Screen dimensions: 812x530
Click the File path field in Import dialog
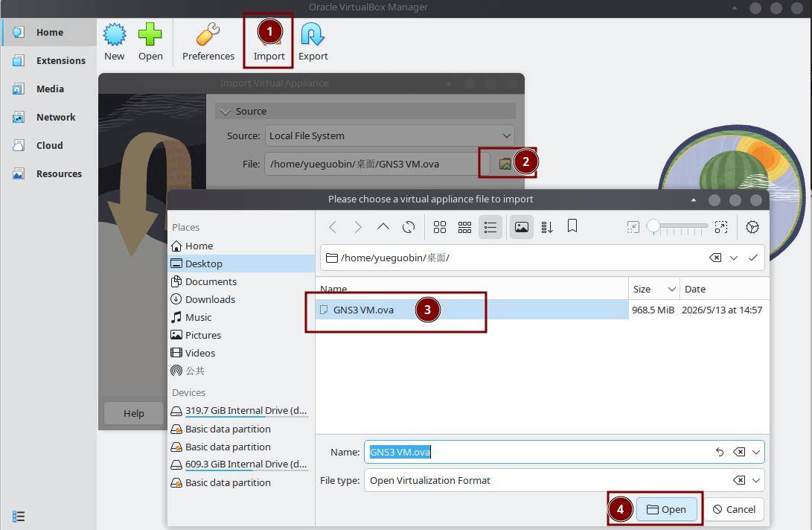pyautogui.click(x=377, y=164)
